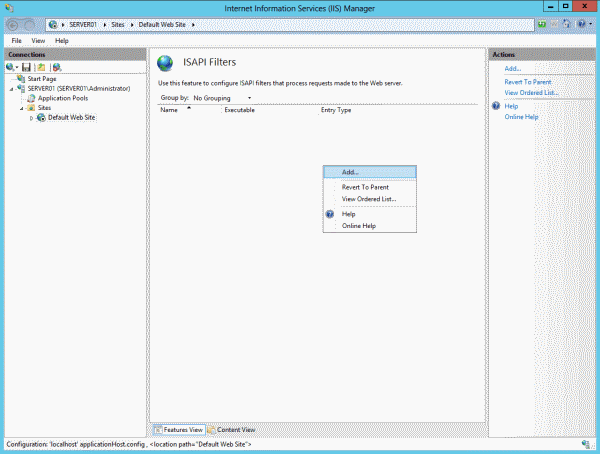Open the arrow after Default Web Site breadcrumb
Viewport: 600px width, 454px height.
pyautogui.click(x=193, y=25)
